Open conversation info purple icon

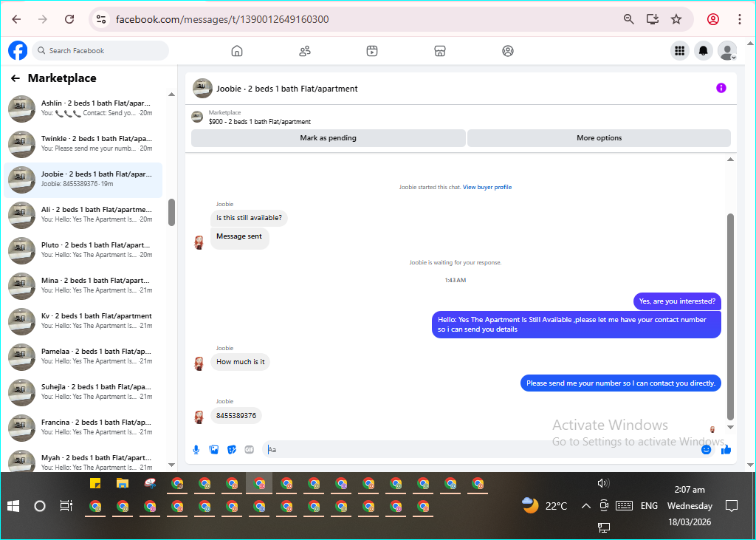click(x=721, y=88)
